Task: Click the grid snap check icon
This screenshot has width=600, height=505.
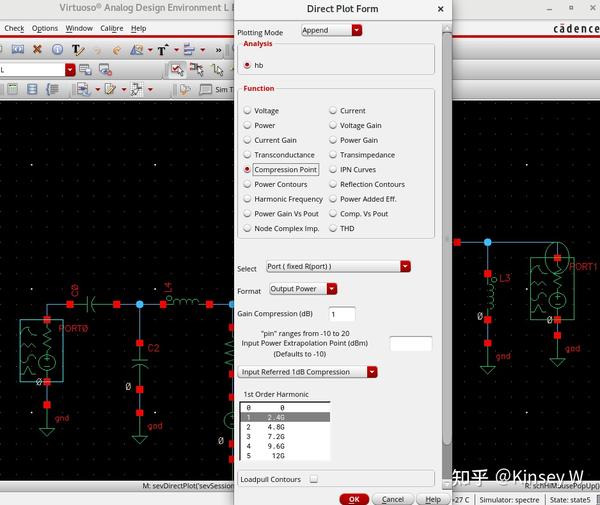Action: (137, 89)
